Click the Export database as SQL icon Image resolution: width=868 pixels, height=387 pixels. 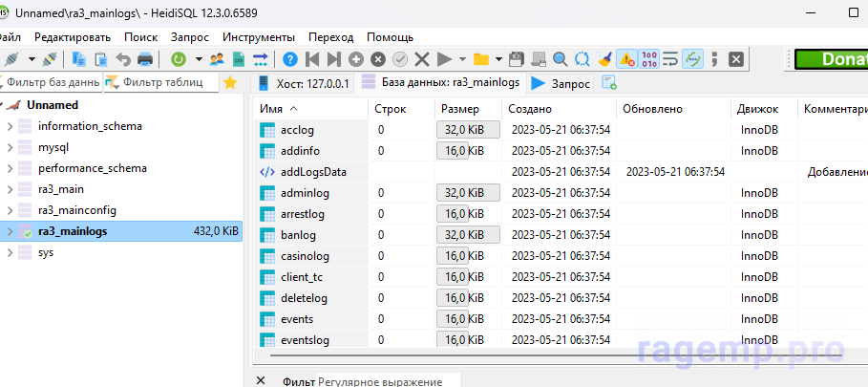pyautogui.click(x=260, y=58)
